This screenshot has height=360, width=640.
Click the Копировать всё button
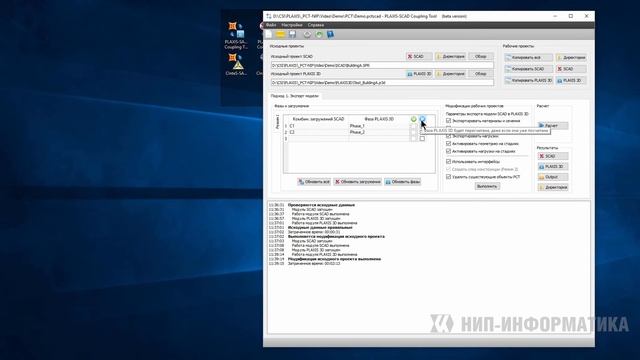(x=529, y=58)
